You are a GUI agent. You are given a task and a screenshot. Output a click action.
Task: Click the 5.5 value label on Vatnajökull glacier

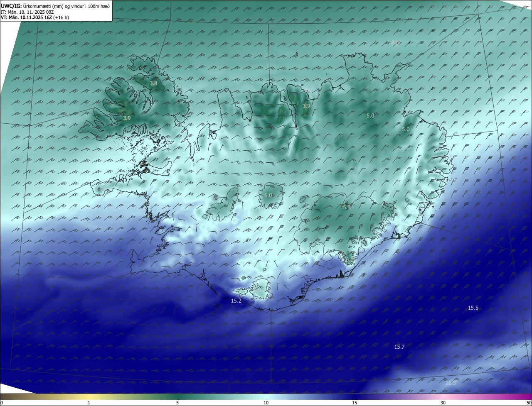click(x=346, y=207)
